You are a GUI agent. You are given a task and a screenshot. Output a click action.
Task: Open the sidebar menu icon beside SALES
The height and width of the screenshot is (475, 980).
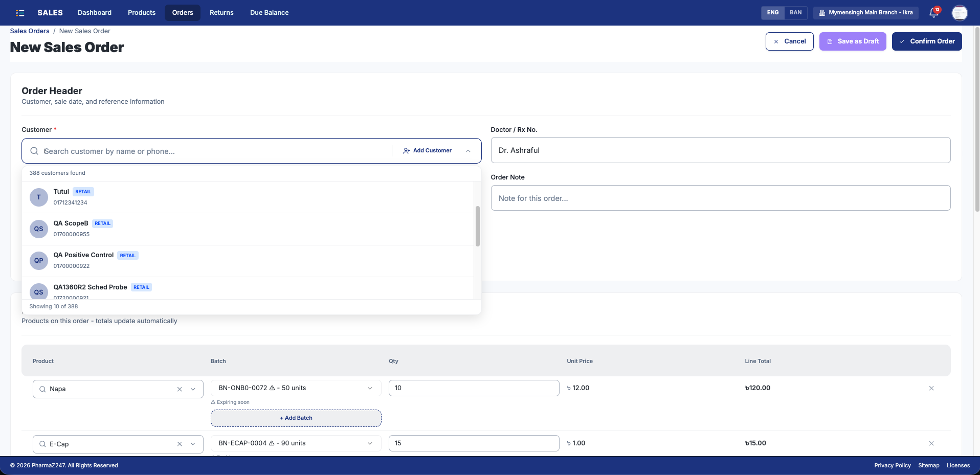tap(20, 13)
